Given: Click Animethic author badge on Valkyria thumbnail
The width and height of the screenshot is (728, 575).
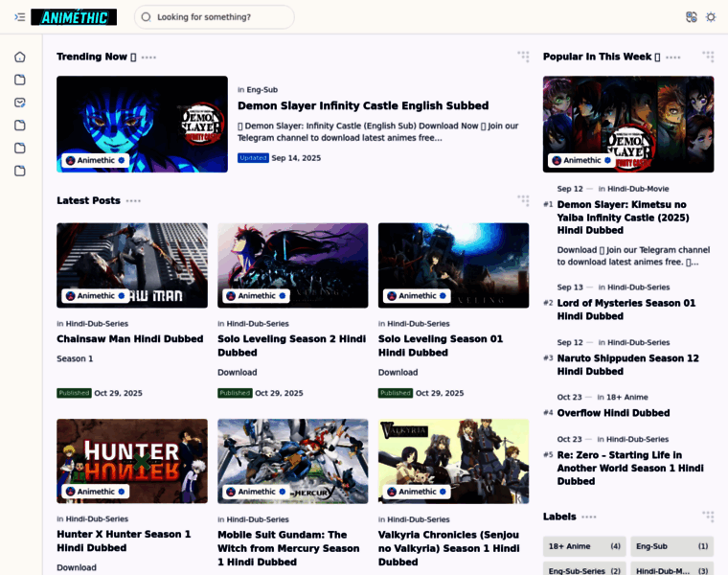Looking at the screenshot, I should 417,492.
